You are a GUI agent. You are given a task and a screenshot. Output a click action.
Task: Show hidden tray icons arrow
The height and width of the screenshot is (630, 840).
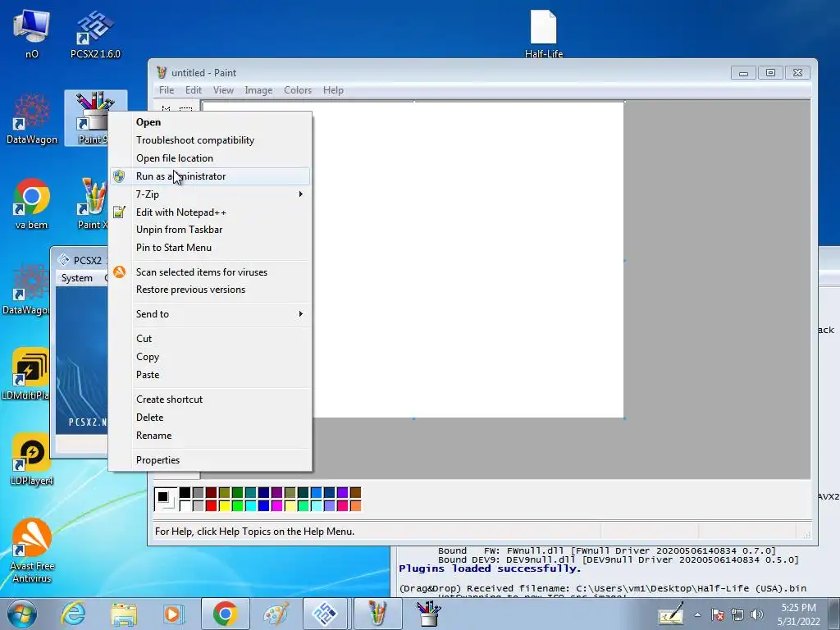(697, 615)
